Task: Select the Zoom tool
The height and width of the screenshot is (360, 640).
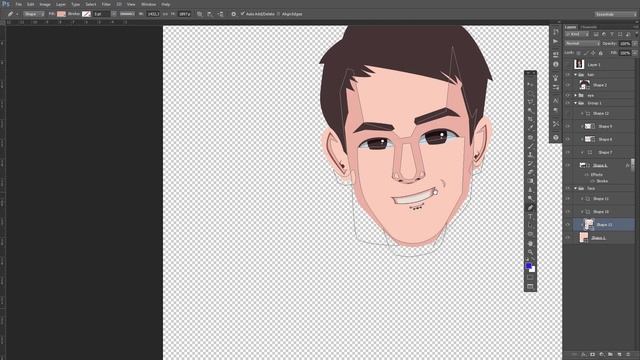Action: pyautogui.click(x=530, y=252)
